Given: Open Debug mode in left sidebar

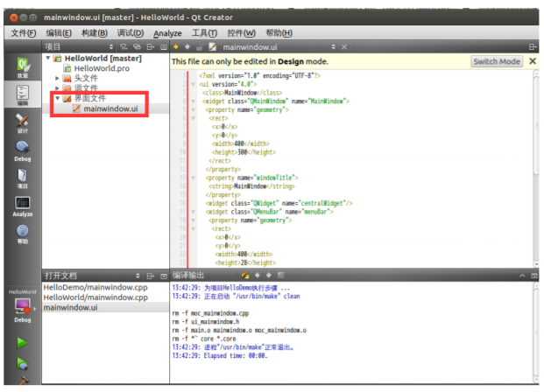Looking at the screenshot, I should click(22, 150).
